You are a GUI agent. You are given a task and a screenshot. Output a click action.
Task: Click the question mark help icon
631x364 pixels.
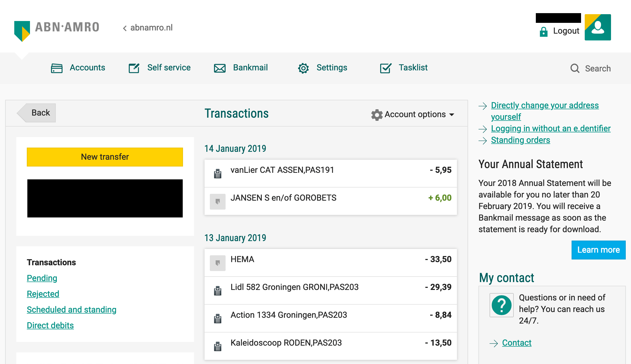[502, 305]
